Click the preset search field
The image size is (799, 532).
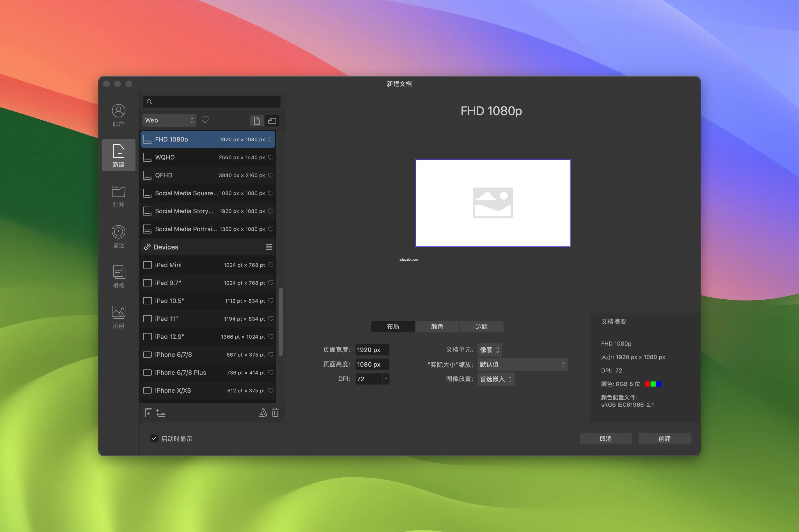pyautogui.click(x=212, y=102)
